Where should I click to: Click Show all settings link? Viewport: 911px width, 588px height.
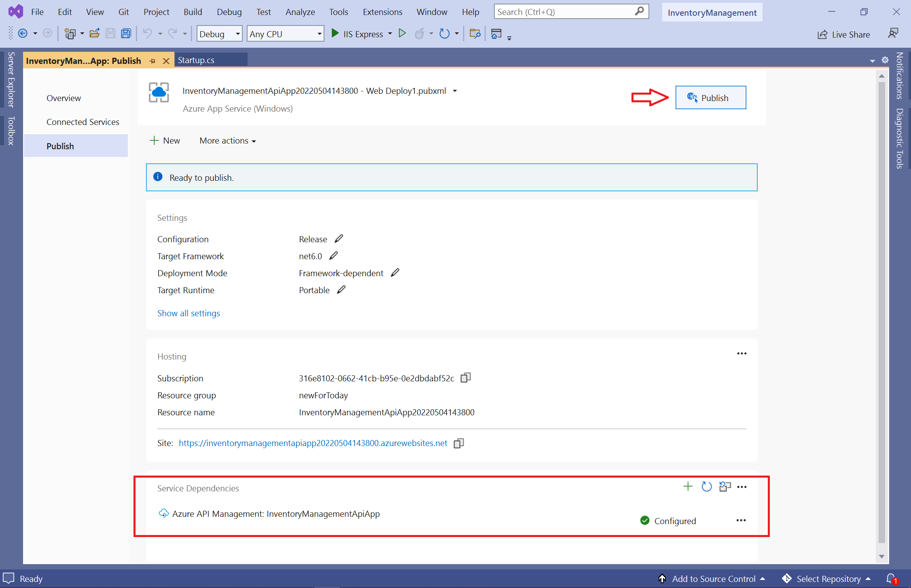click(187, 313)
